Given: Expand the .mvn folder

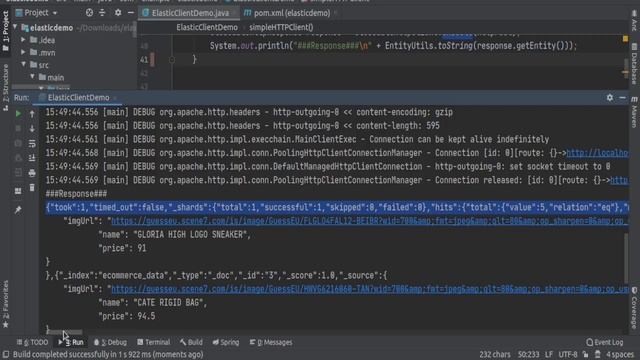Looking at the screenshot, I should pyautogui.click(x=23, y=52).
